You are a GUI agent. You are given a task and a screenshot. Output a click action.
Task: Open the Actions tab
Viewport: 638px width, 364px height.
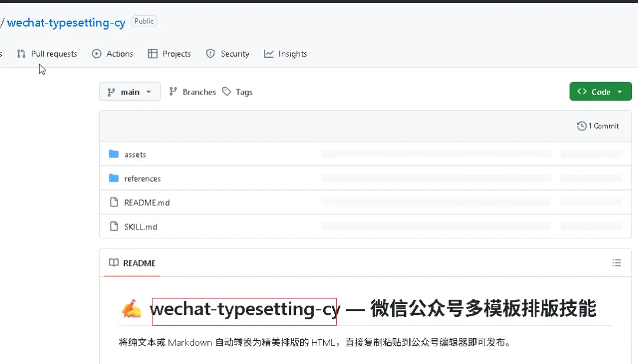coord(113,54)
